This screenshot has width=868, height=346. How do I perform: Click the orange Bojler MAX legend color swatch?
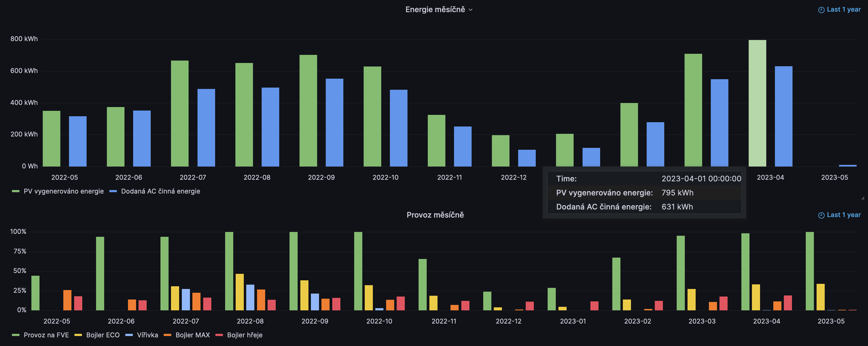[x=167, y=335]
